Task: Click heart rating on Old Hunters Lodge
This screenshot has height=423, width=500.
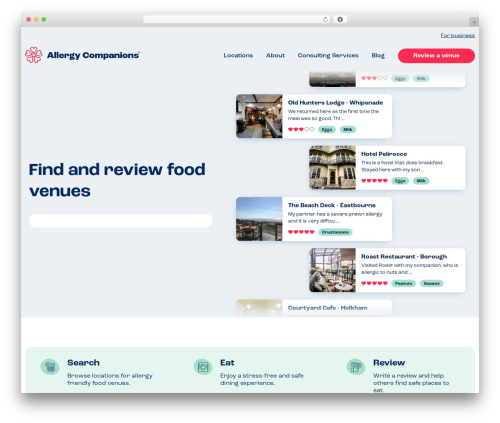Action: pos(301,129)
